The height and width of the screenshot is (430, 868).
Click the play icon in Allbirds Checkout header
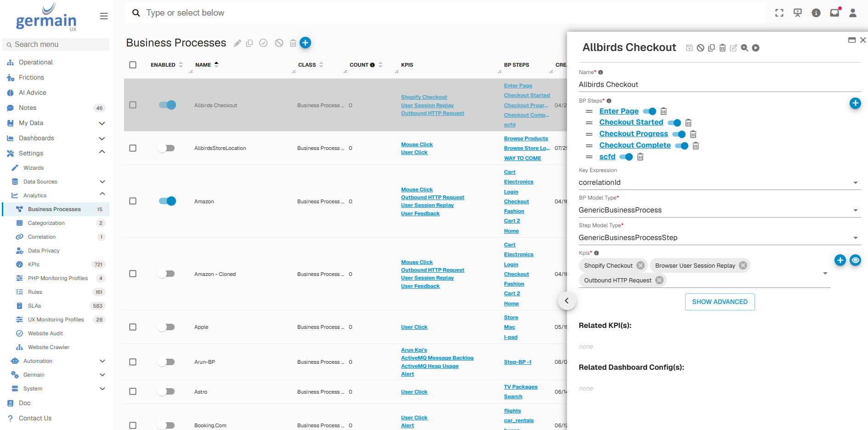pos(755,48)
